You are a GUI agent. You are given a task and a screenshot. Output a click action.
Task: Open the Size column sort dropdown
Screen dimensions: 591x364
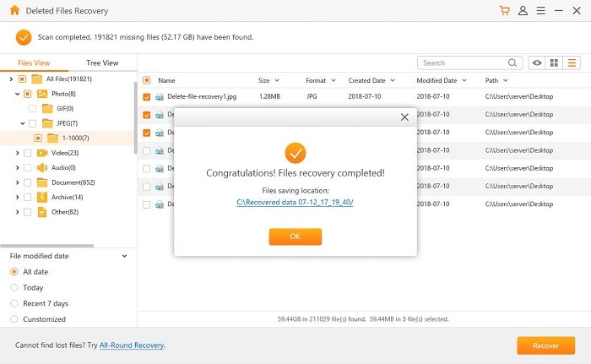click(277, 80)
